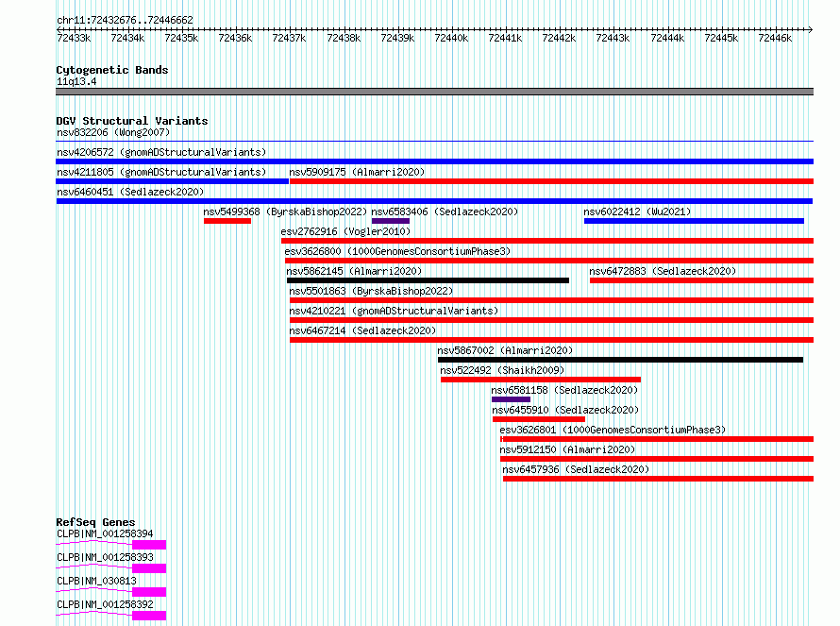This screenshot has height=626, width=840.
Task: Click nsv6457936 (Sedlazeck2020) label
Action: coord(576,469)
